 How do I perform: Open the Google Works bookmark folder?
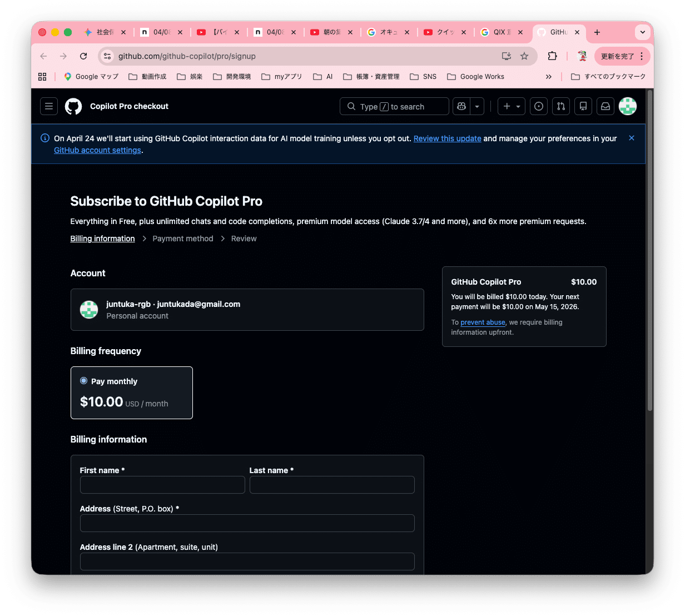[x=475, y=77]
